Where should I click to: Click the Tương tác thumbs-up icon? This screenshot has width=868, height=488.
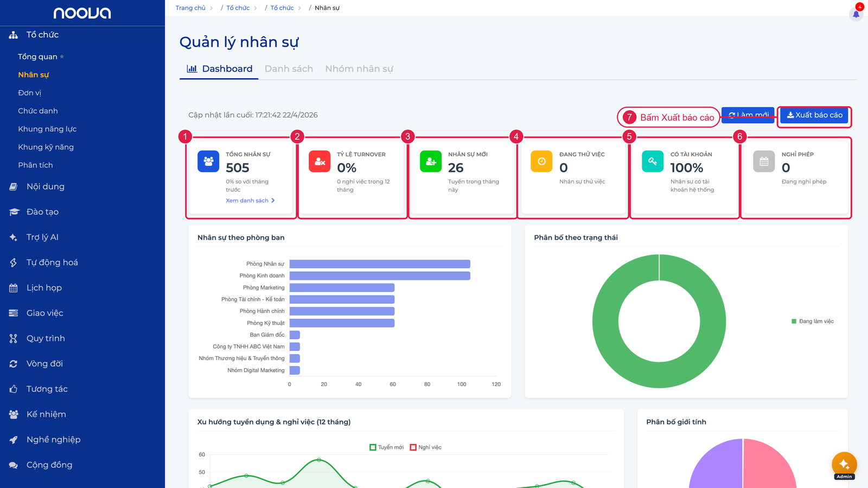pyautogui.click(x=14, y=389)
